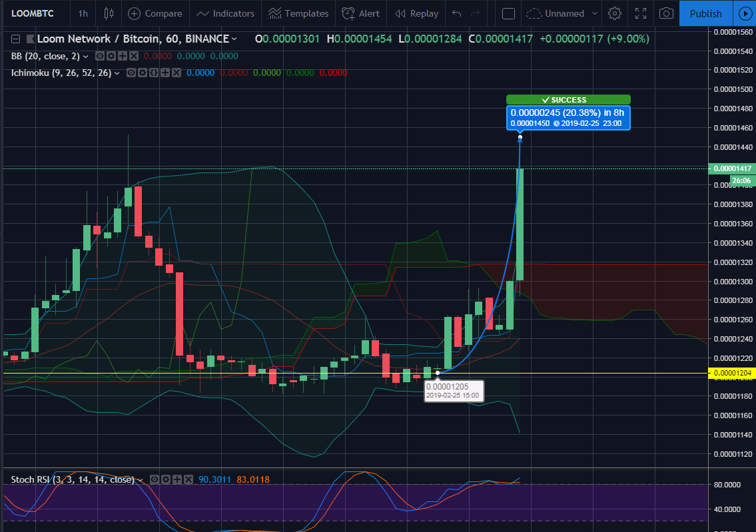Image resolution: width=756 pixels, height=532 pixels.
Task: Open the candlestick chart style selector
Action: 109,13
